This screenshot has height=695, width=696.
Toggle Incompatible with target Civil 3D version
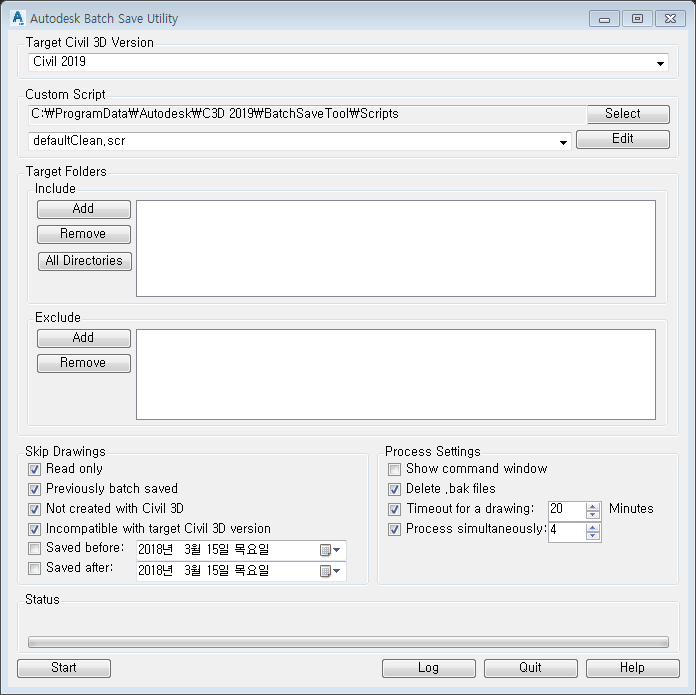click(x=34, y=529)
